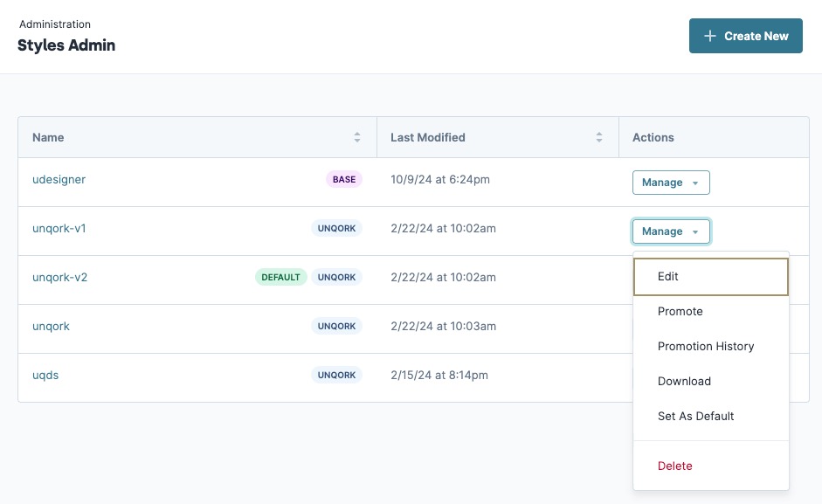Open the uqds style link
The width and height of the screenshot is (822, 504).
[x=45, y=375]
